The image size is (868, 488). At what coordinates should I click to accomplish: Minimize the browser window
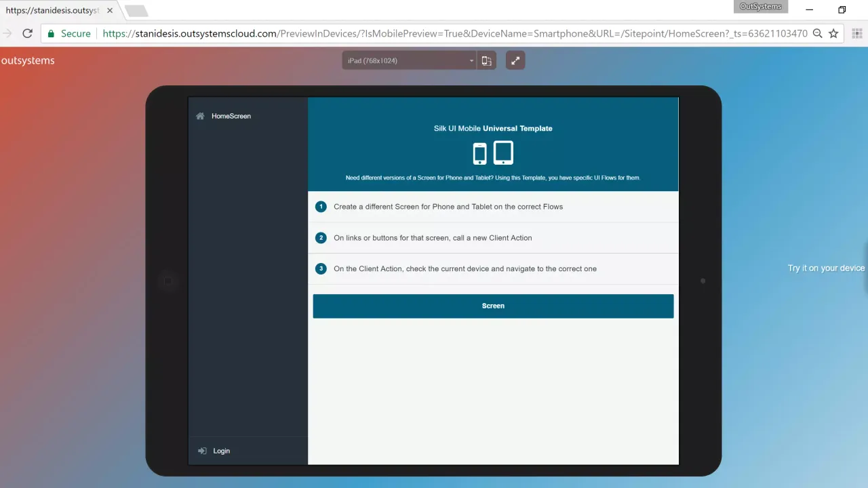pyautogui.click(x=810, y=10)
